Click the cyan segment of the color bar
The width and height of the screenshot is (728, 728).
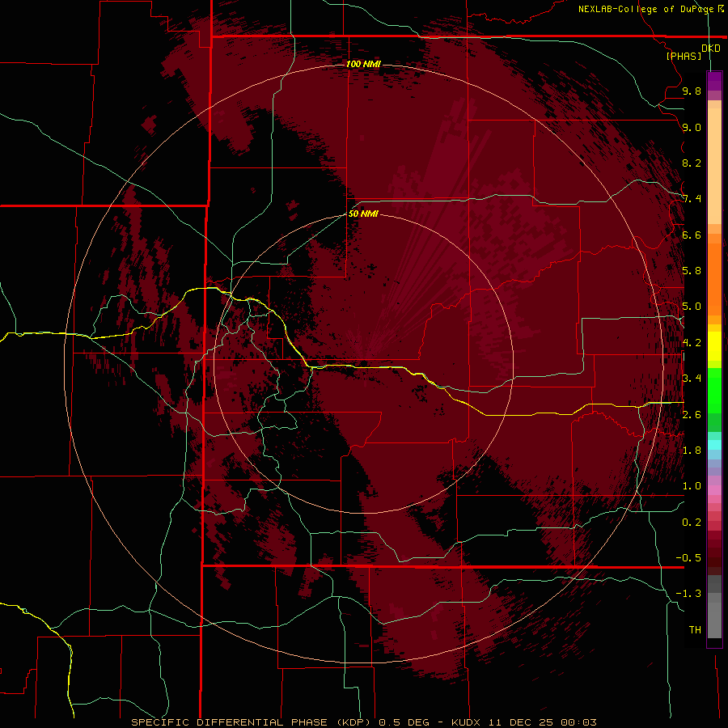click(714, 445)
